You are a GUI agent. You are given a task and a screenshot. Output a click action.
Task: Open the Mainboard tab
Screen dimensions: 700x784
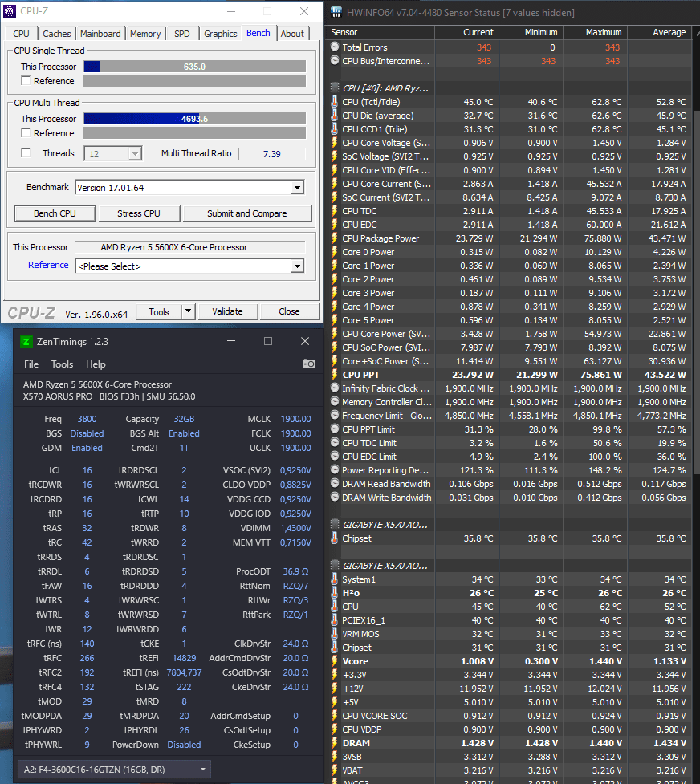100,34
